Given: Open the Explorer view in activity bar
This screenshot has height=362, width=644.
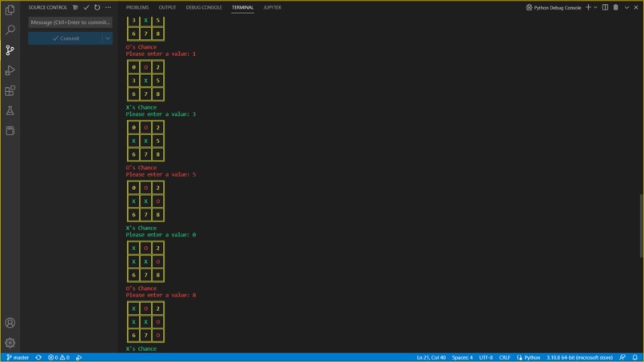Looking at the screenshot, I should 10,10.
